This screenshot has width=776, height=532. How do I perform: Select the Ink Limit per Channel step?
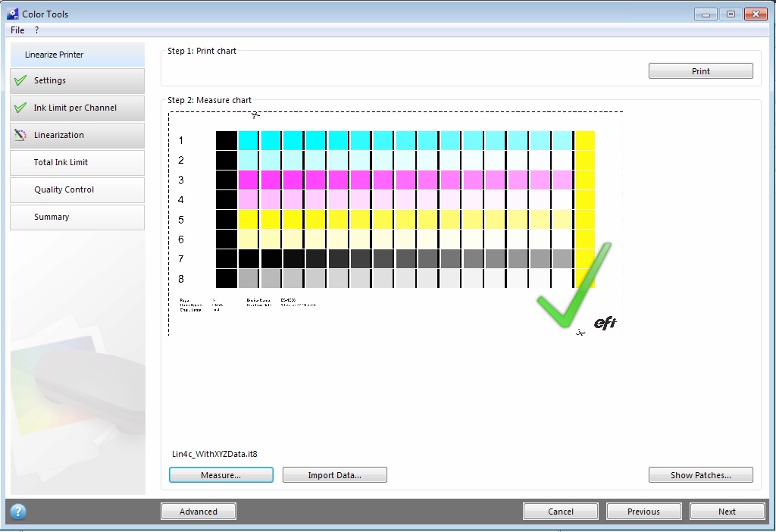[x=77, y=108]
